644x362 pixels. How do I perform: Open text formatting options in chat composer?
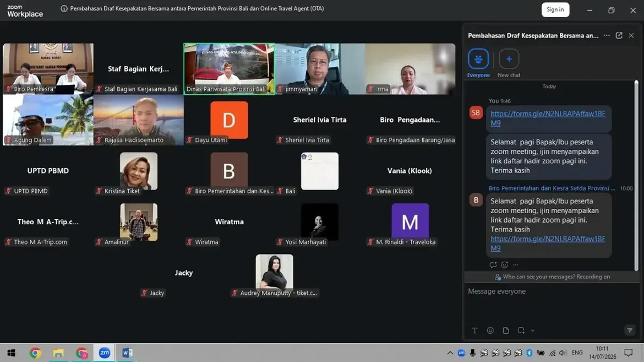coord(475,331)
